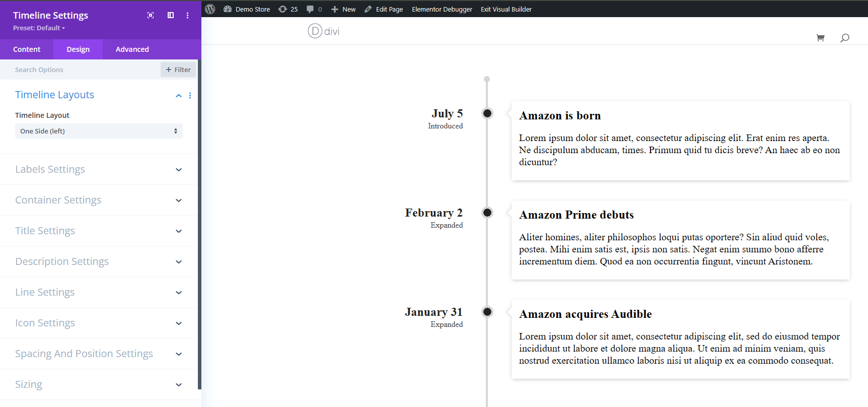868x407 pixels.
Task: Click the expand modal view icon
Action: coord(151,15)
